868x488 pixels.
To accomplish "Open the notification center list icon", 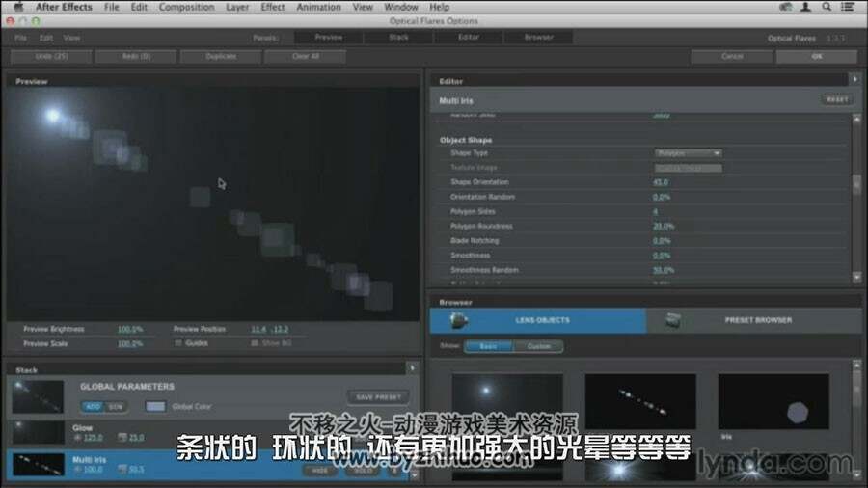I will [x=847, y=7].
